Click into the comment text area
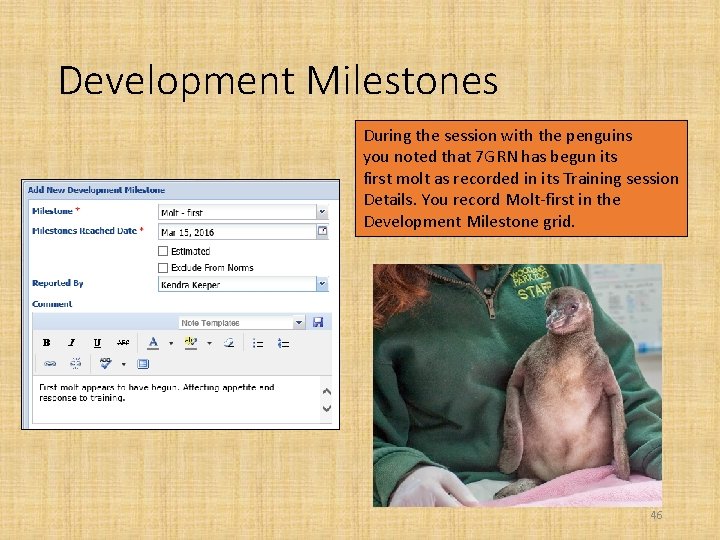720x540 pixels. click(177, 399)
